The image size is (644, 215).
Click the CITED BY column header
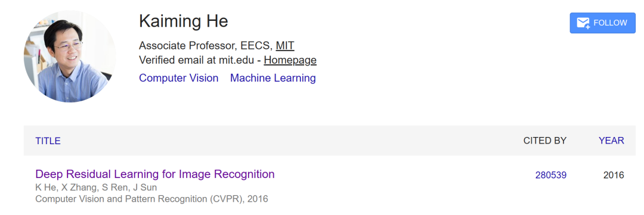[x=544, y=141]
